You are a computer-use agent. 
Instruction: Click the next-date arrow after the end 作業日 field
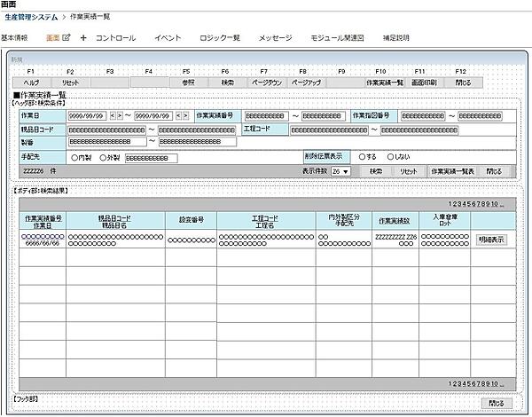click(184, 115)
